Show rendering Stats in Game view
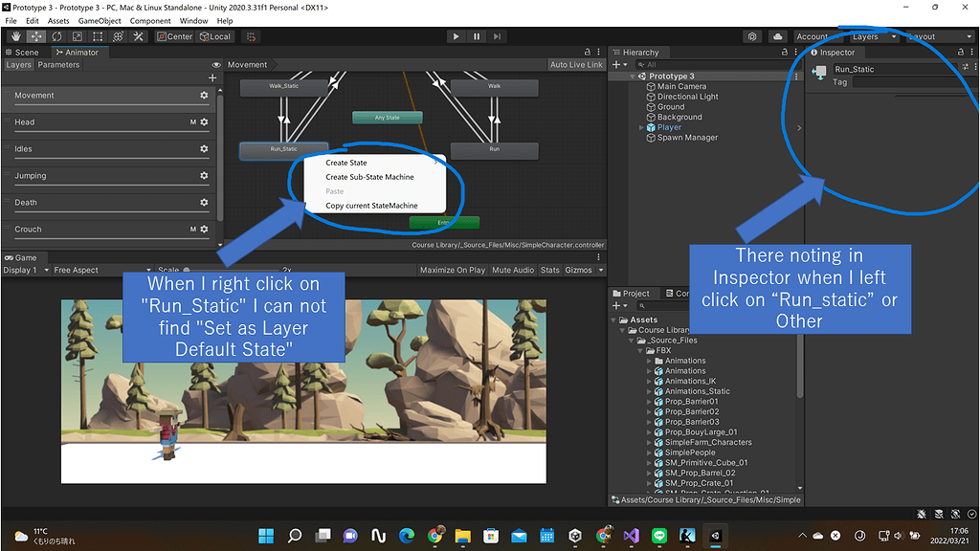Image resolution: width=980 pixels, height=551 pixels. pos(551,269)
